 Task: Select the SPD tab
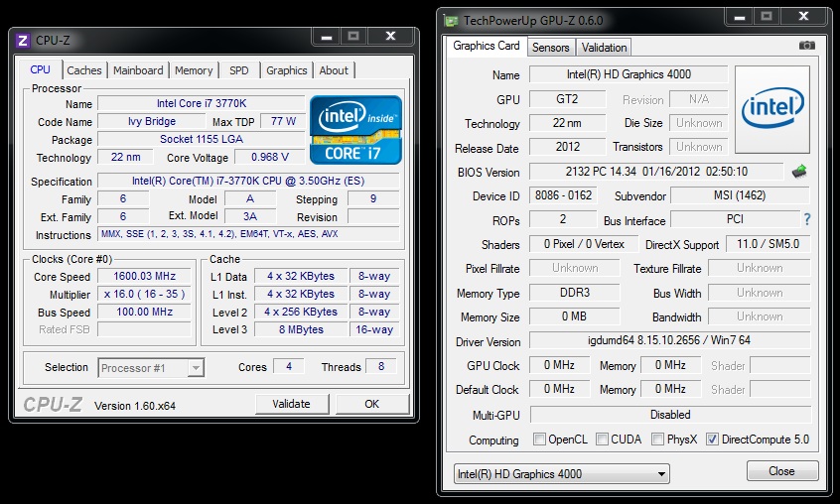point(238,70)
